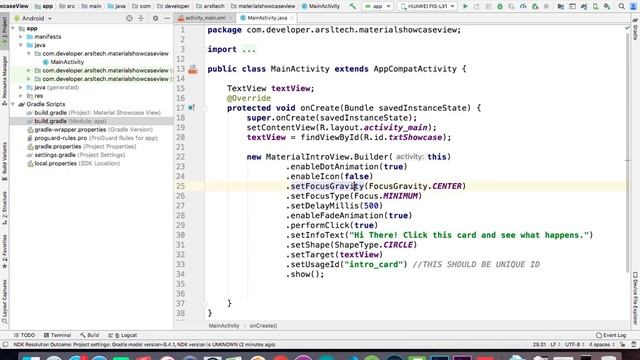
Task: Expand the folded import ... statement
Action: tap(249, 49)
